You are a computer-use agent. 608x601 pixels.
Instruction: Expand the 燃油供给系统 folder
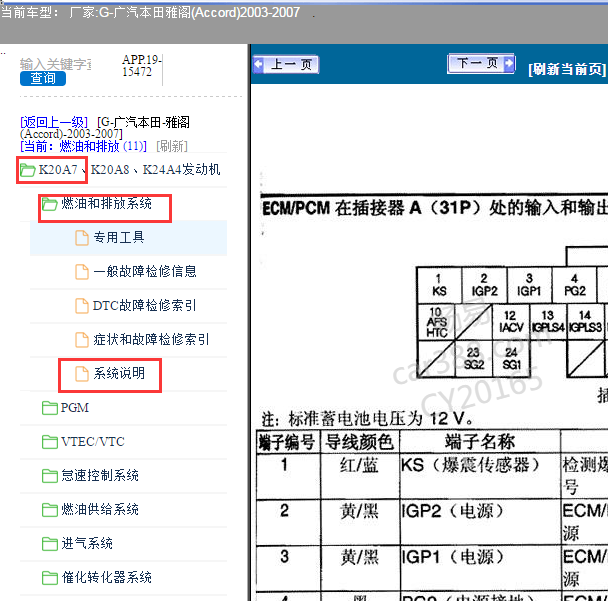coord(100,509)
